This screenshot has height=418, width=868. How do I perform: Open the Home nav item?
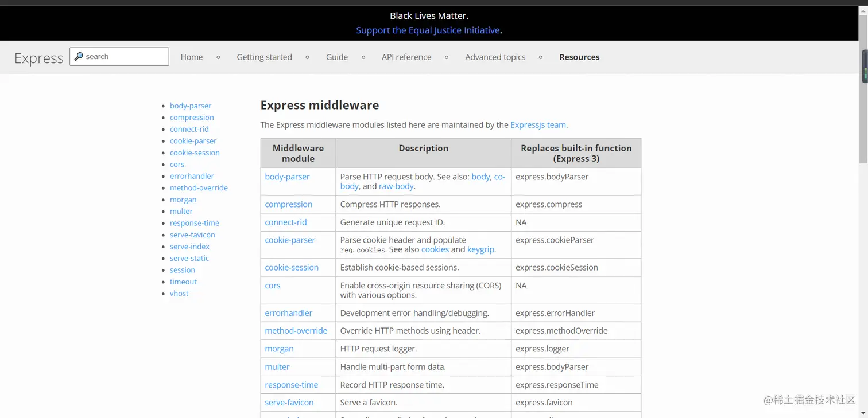[x=192, y=57]
